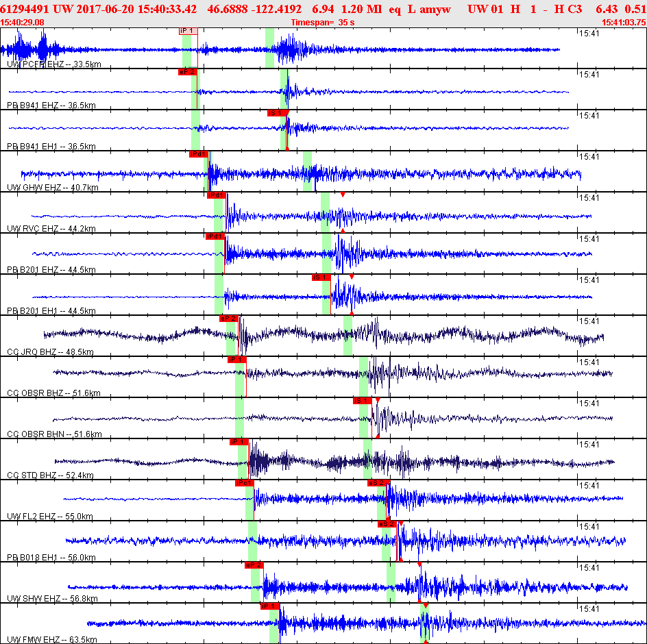Click the red triangle marker on SHW trace
The image size is (647, 644).
coord(419,565)
